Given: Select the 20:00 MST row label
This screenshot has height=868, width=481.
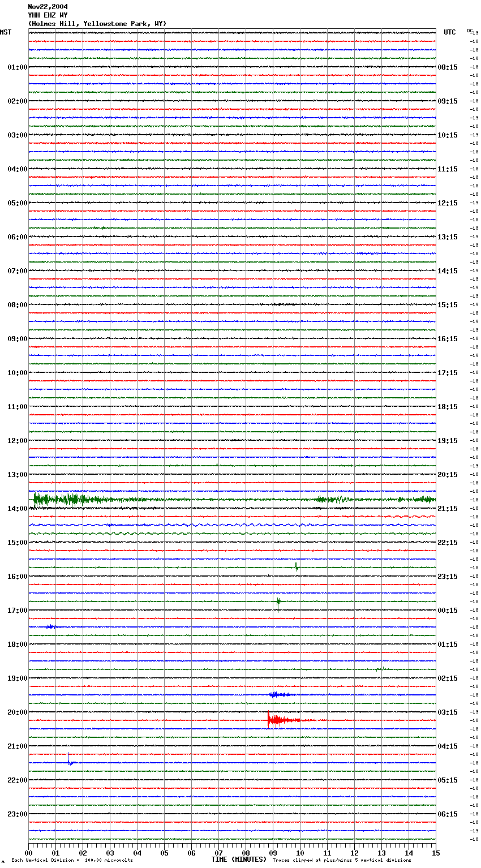Looking at the screenshot, I should tap(17, 712).
